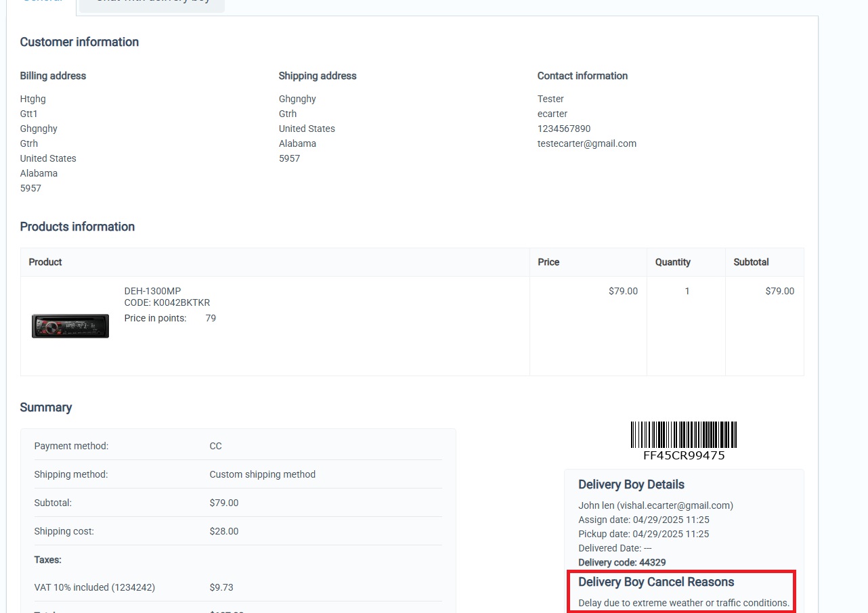Image resolution: width=868 pixels, height=613 pixels.
Task: Click the Delivery code 44329 text
Action: pyautogui.click(x=622, y=562)
